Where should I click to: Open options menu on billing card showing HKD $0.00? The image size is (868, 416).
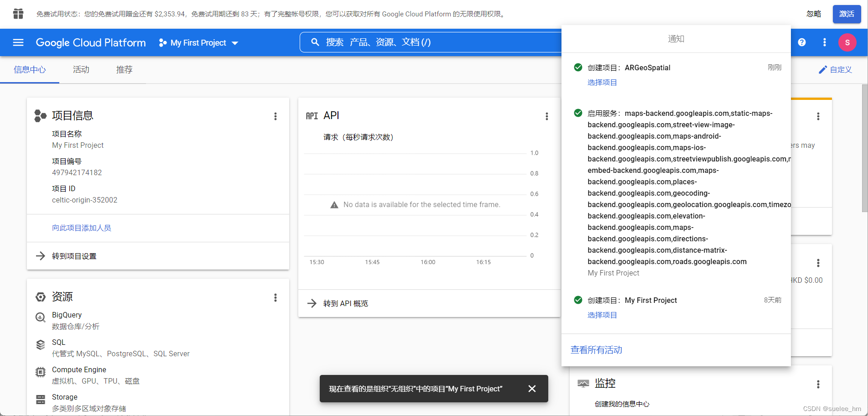pos(818,263)
